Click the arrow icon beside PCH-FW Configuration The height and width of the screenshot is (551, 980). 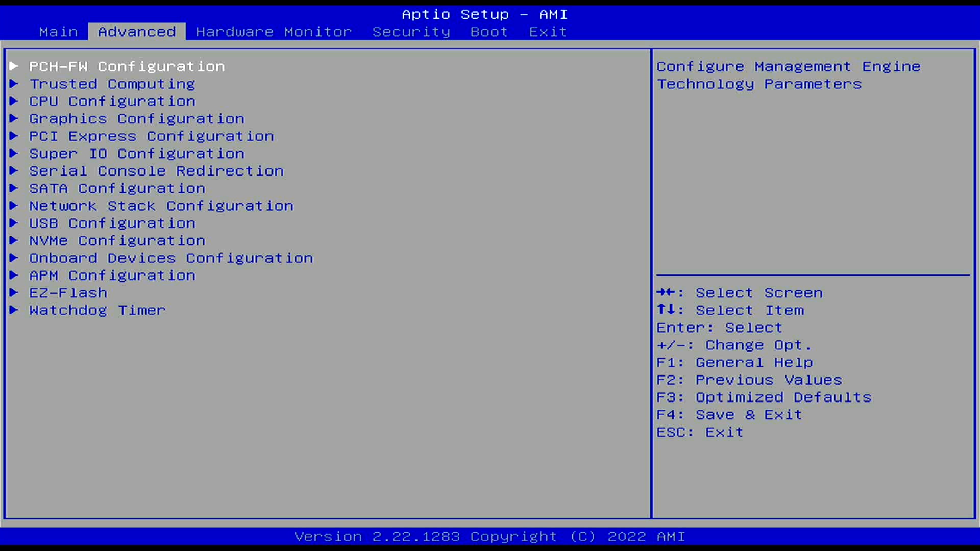14,66
